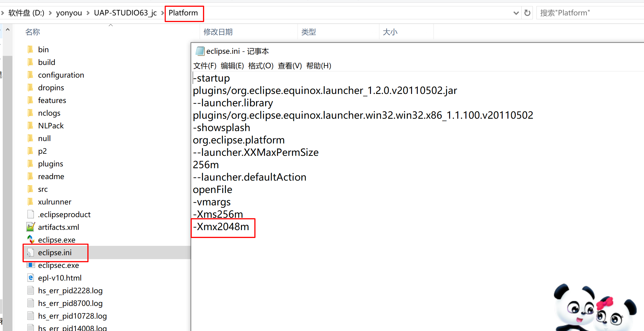
Task: Click the plugins folder icon
Action: coord(31,164)
